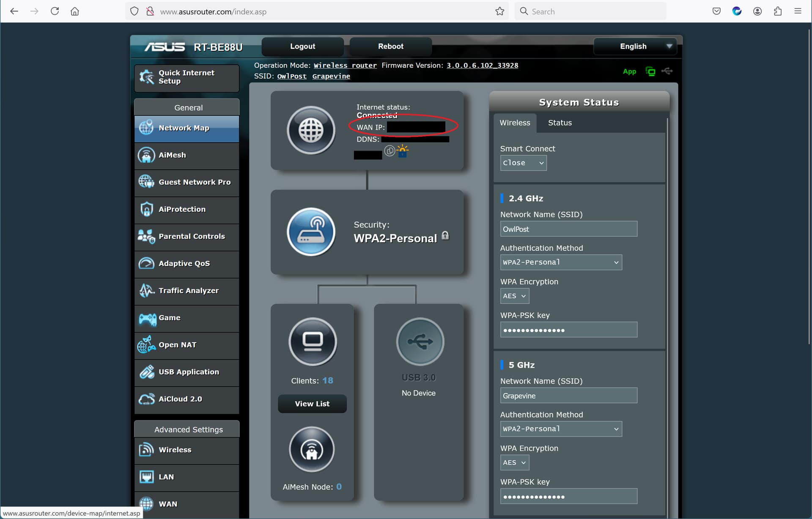Reload the browser page
The image size is (812, 519).
click(55, 11)
